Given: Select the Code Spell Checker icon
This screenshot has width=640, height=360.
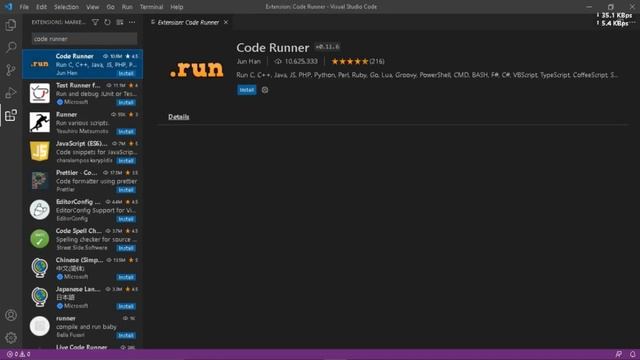Looking at the screenshot, I should click(40, 239).
